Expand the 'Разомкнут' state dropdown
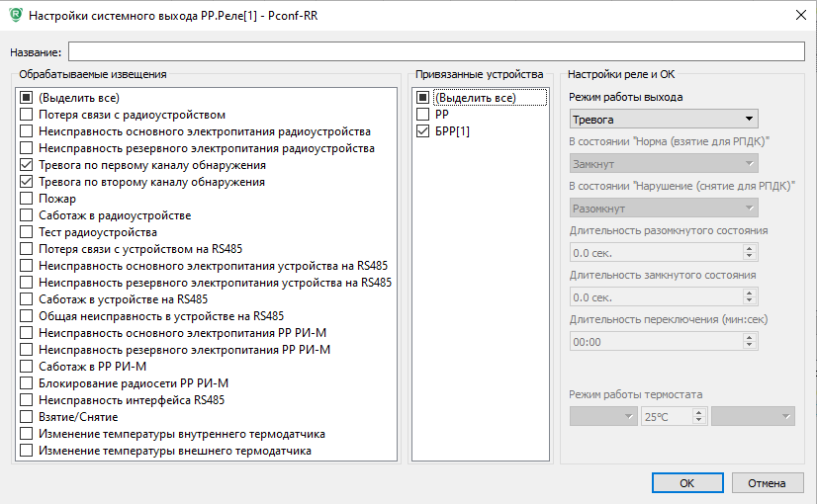The height and width of the screenshot is (504, 817). point(664,209)
